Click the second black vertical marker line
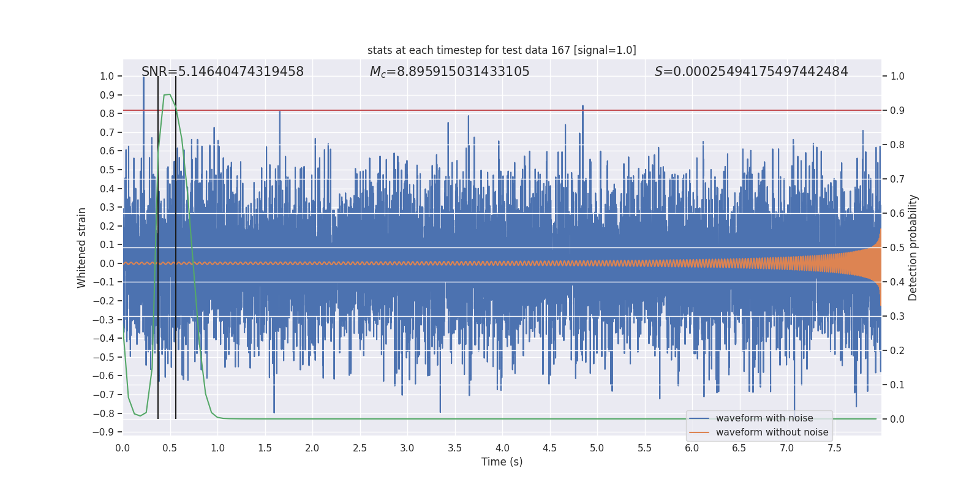 176,247
